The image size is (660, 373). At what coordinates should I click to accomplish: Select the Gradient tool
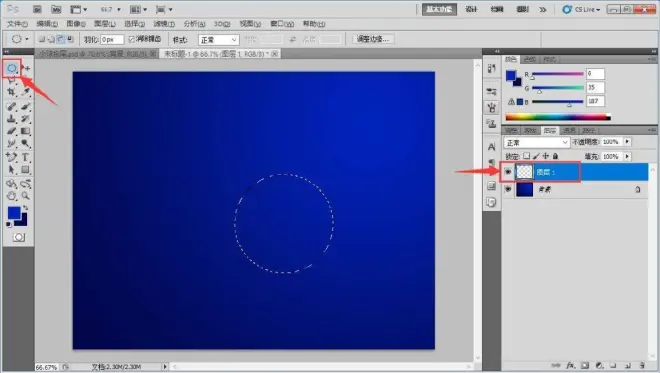25,131
